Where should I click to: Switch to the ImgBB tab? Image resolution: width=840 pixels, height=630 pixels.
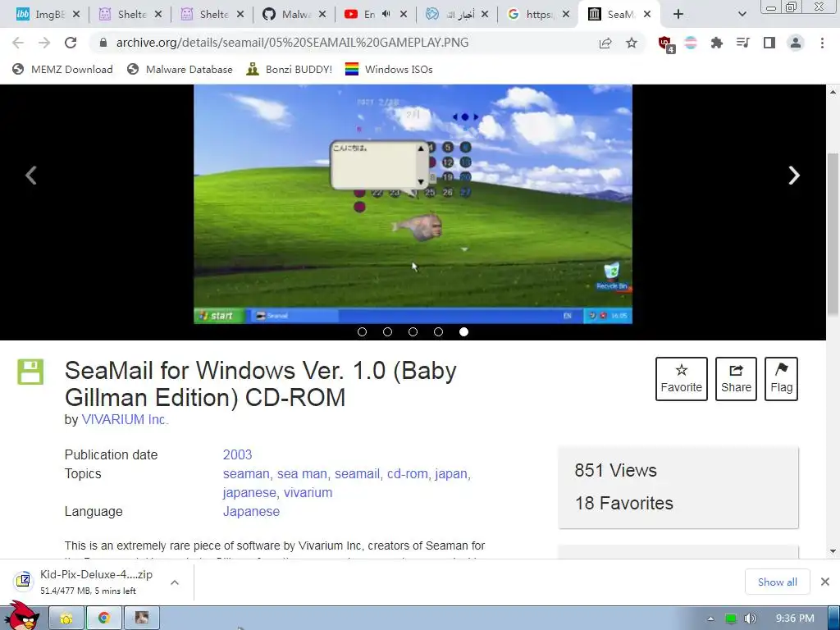[47, 15]
